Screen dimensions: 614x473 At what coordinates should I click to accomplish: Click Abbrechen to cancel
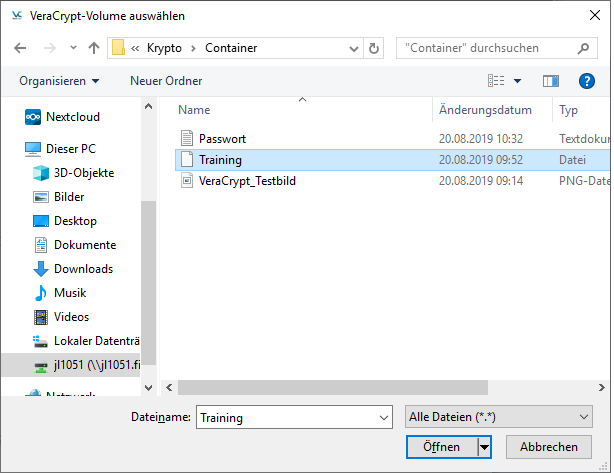[549, 447]
